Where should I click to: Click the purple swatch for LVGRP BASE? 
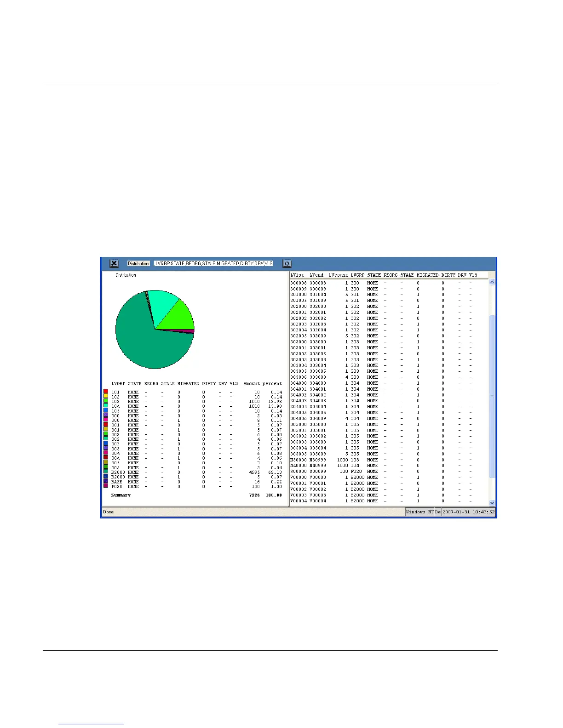106,482
